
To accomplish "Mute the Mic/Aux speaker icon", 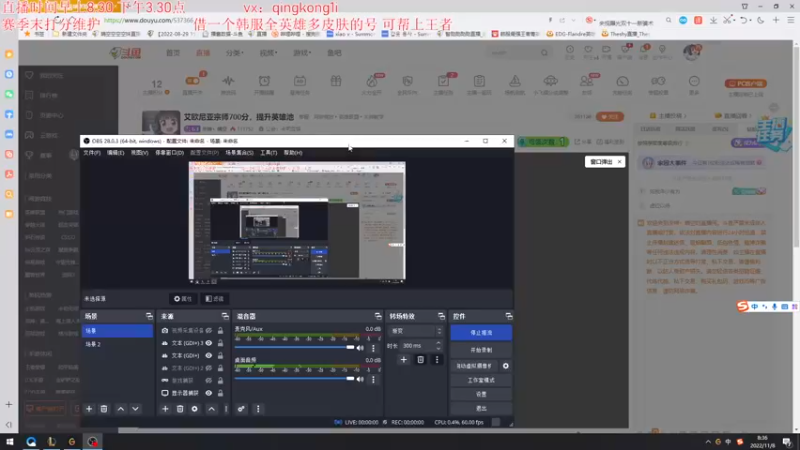I will coord(360,348).
